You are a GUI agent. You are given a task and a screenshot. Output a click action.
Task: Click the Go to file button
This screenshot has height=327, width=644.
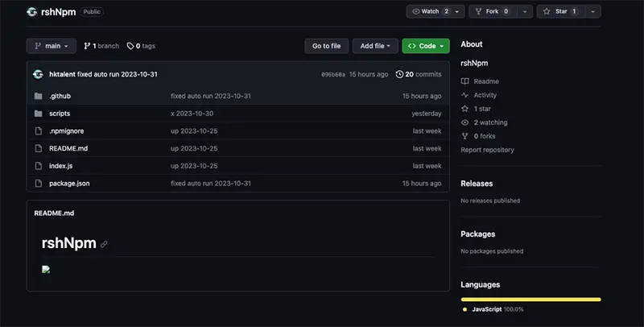(x=327, y=46)
